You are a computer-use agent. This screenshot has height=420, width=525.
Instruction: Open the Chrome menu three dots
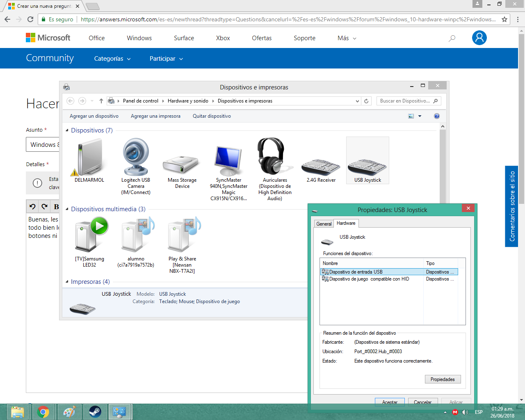(518, 19)
